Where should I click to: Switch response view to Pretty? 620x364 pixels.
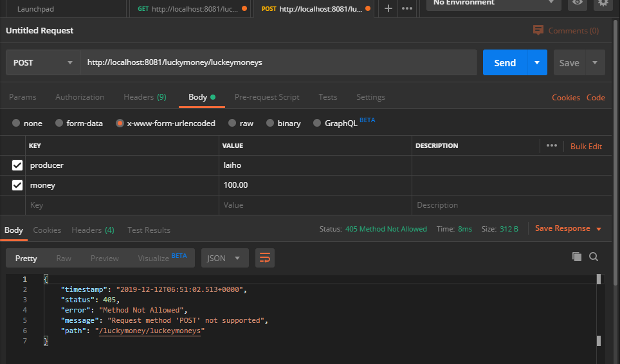click(26, 258)
